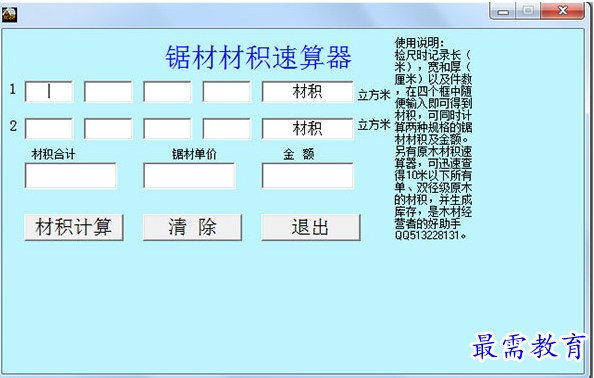Click the 金额 label

[x=299, y=154]
